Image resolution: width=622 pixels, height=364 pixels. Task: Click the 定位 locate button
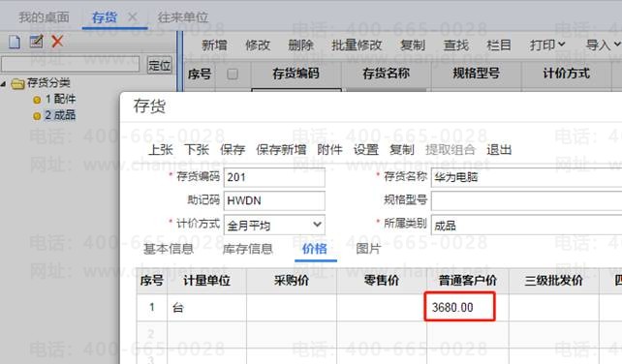point(160,65)
